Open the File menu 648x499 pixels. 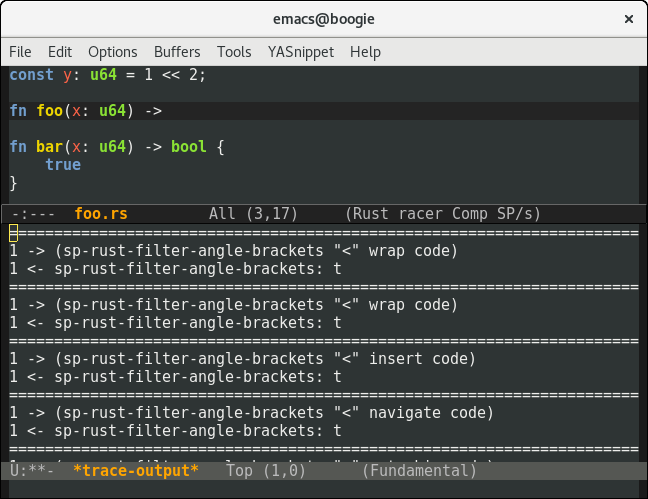pos(20,52)
